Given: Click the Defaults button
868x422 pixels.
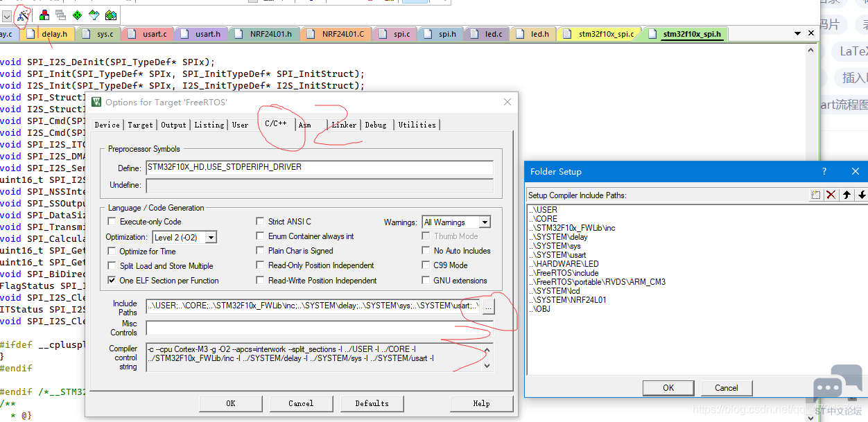Looking at the screenshot, I should [372, 403].
